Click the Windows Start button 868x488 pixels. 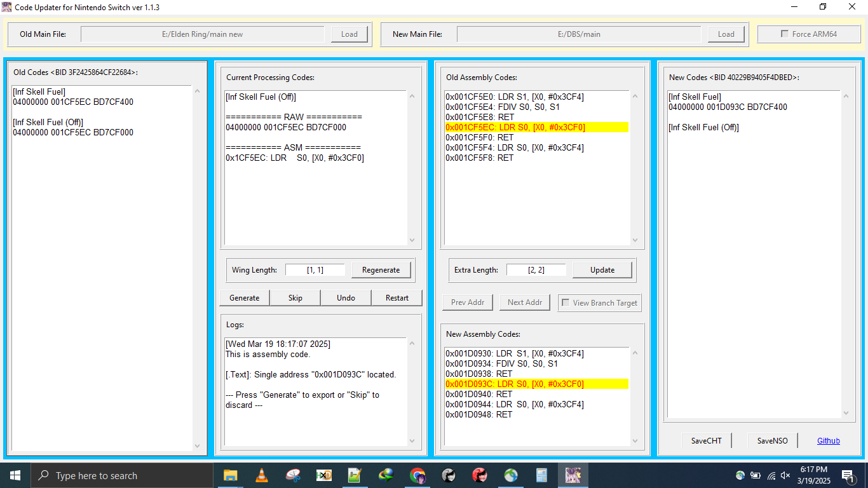coord(15,475)
